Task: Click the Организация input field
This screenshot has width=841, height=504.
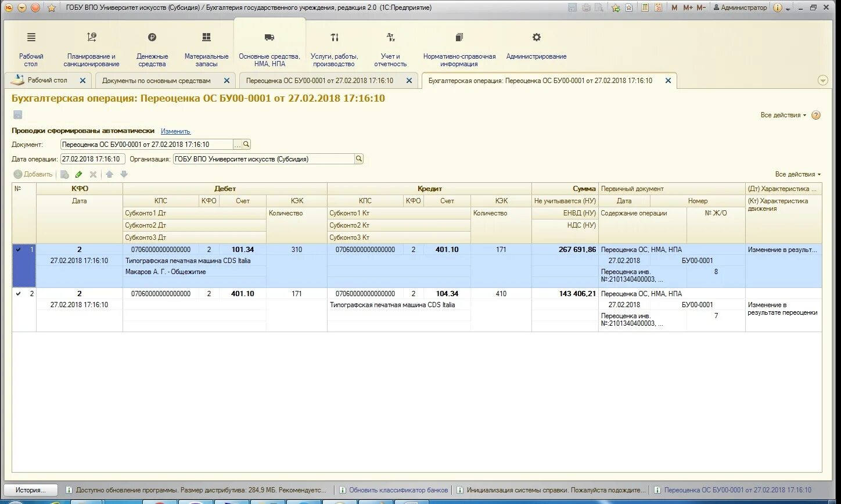Action: coord(264,159)
